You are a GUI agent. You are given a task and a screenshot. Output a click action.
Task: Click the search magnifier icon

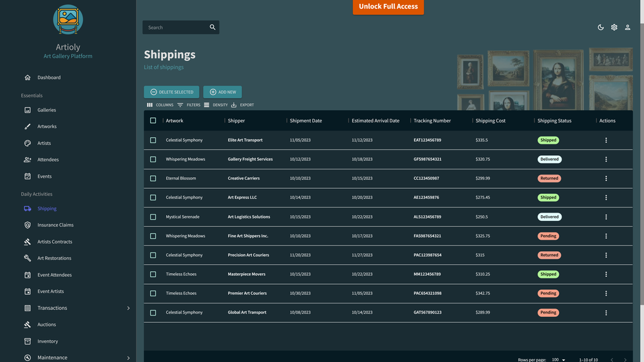tap(213, 27)
